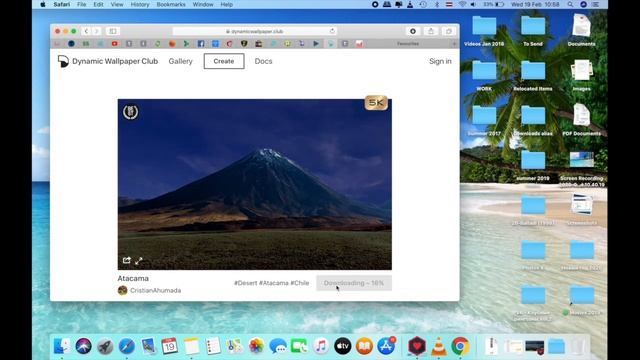The width and height of the screenshot is (640, 360).
Task: Click the Safari address bar
Action: click(x=255, y=31)
